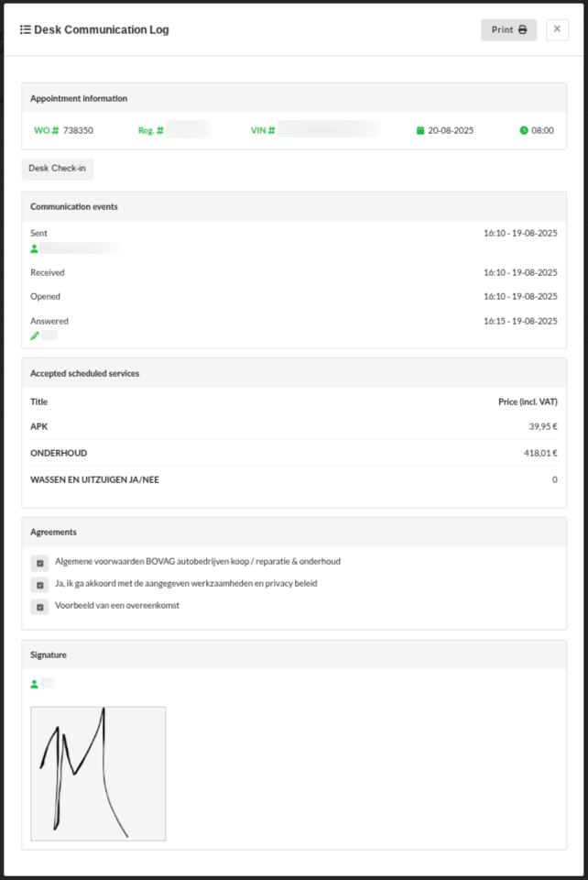This screenshot has height=880, width=588.
Task: Click the VIN # label
Action: click(263, 130)
